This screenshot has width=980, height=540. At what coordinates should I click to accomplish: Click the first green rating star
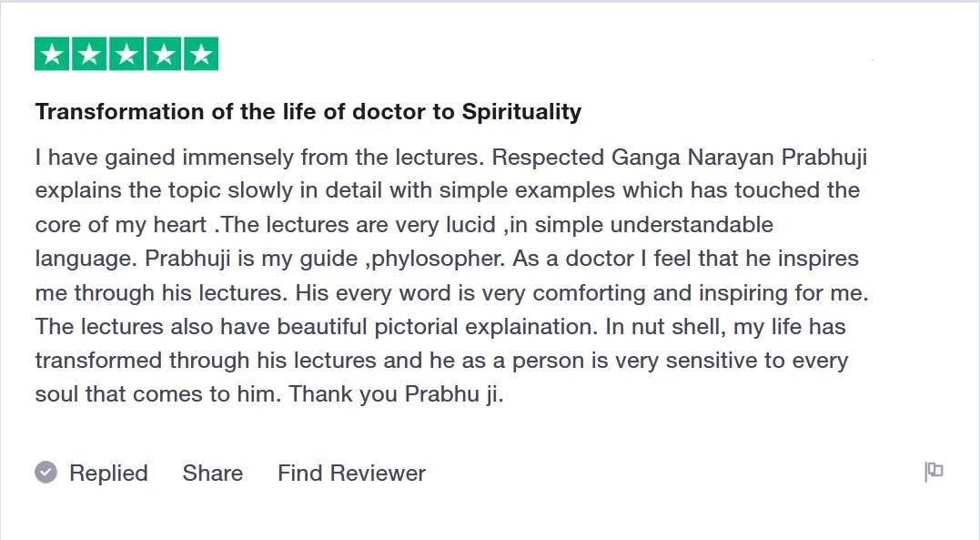52,55
